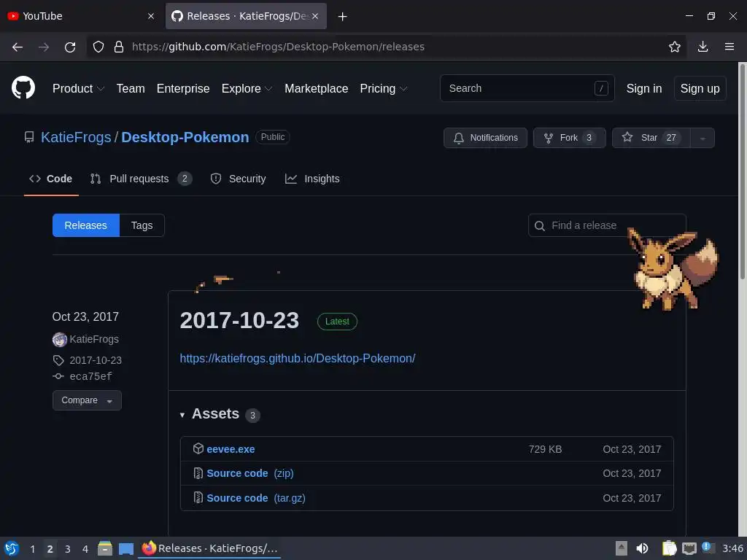Viewport: 747px width, 560px height.
Task: Open the tracking protection shield icon
Action: [98, 47]
